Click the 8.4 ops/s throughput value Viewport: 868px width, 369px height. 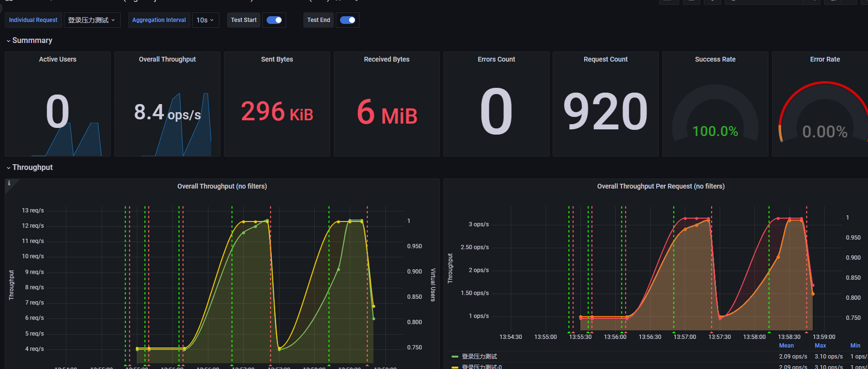pos(167,113)
